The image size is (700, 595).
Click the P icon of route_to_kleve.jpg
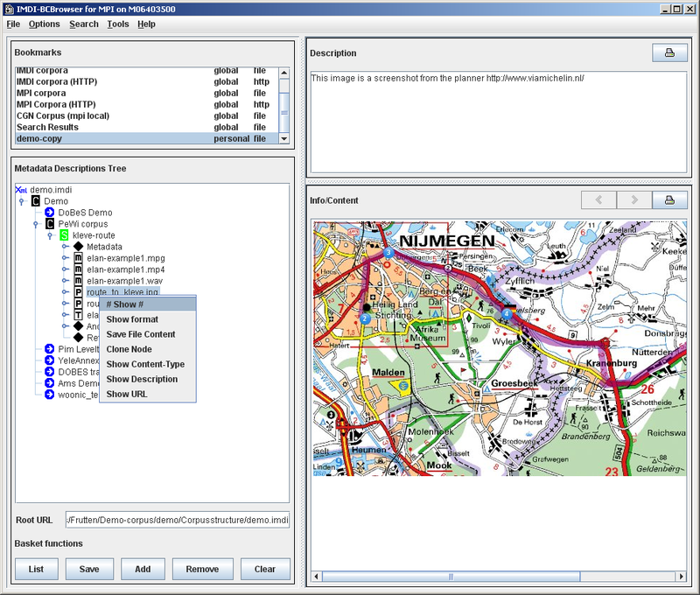tap(78, 292)
